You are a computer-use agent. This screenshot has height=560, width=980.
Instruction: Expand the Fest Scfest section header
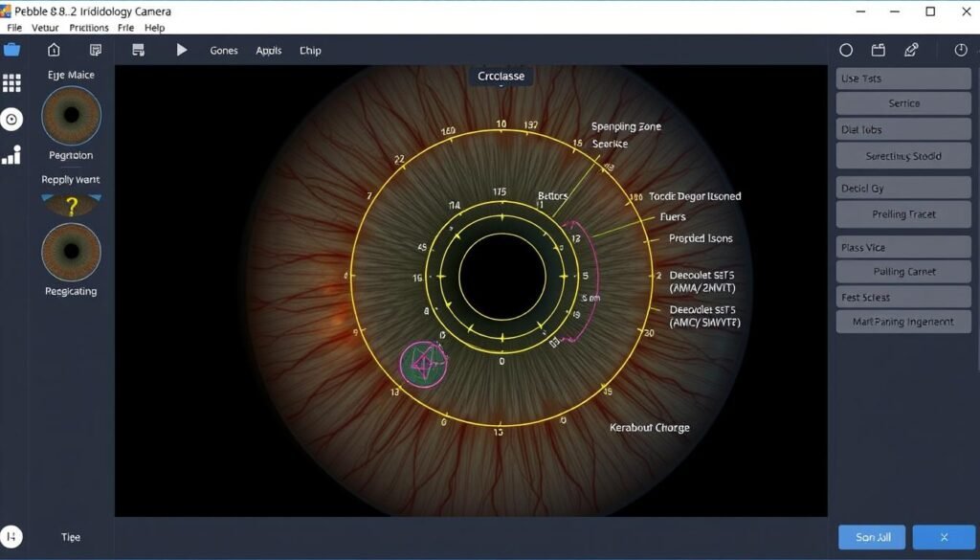coord(903,297)
